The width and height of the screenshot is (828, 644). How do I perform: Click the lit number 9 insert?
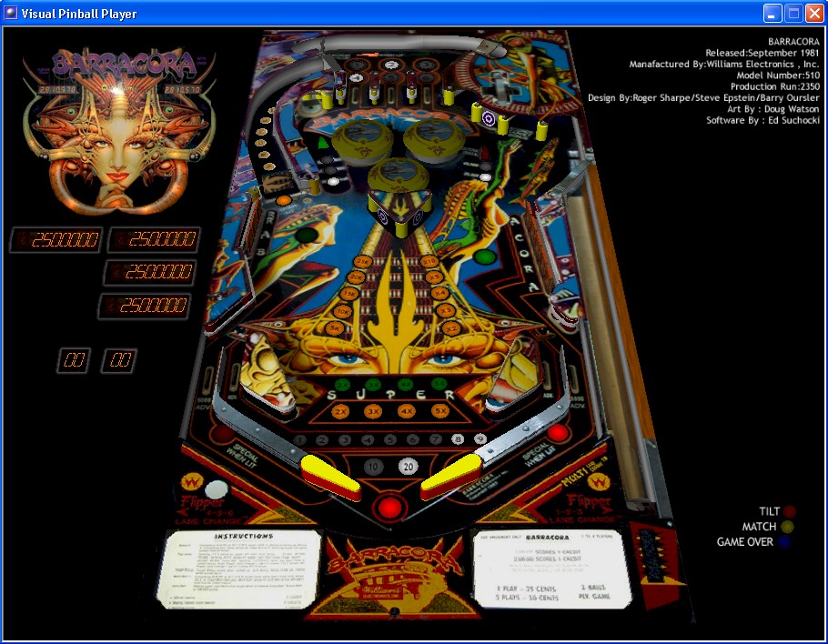(x=480, y=438)
